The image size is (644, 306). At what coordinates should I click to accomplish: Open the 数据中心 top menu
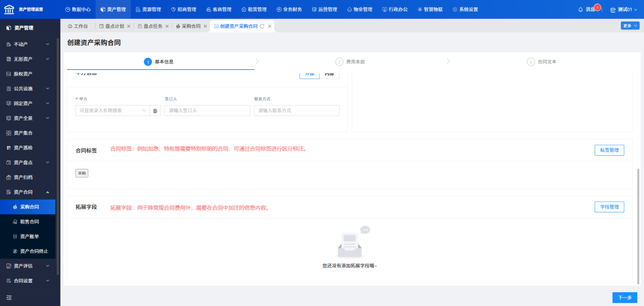tap(78, 9)
